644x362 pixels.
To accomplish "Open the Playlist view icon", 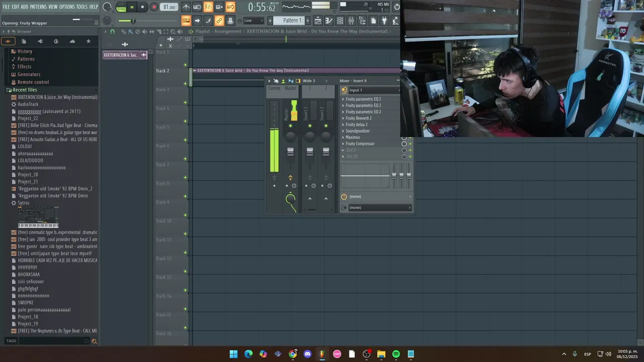I will click(x=318, y=21).
